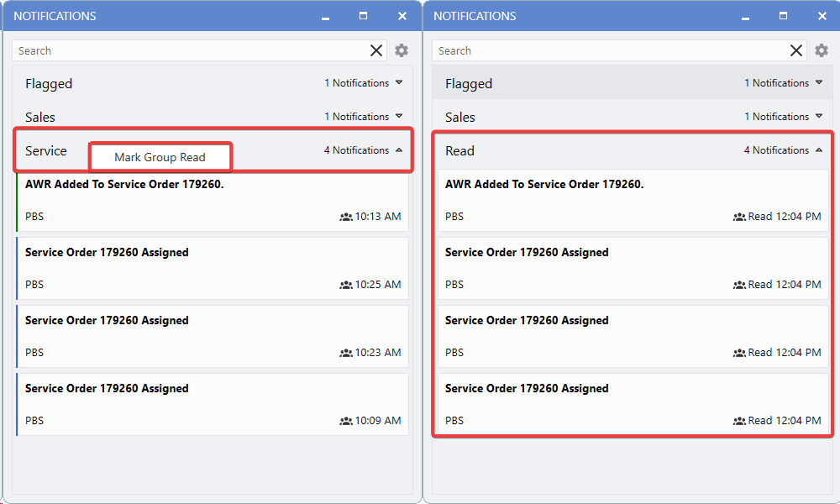Click the people icon beside 10:13 AM

pos(346,217)
